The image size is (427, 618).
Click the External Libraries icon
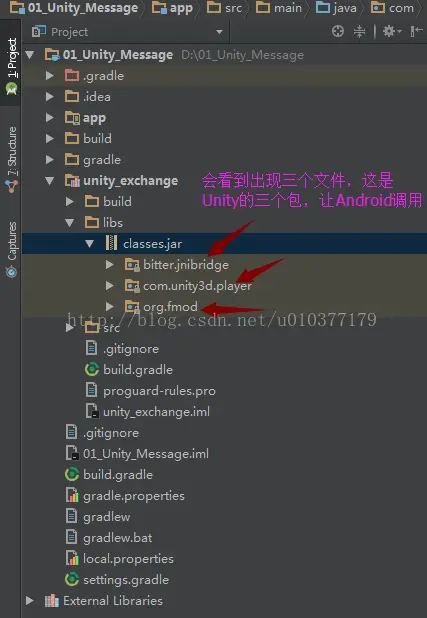(x=52, y=601)
